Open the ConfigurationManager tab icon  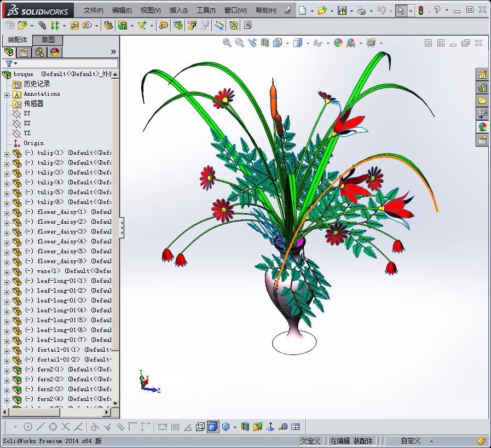pos(39,52)
